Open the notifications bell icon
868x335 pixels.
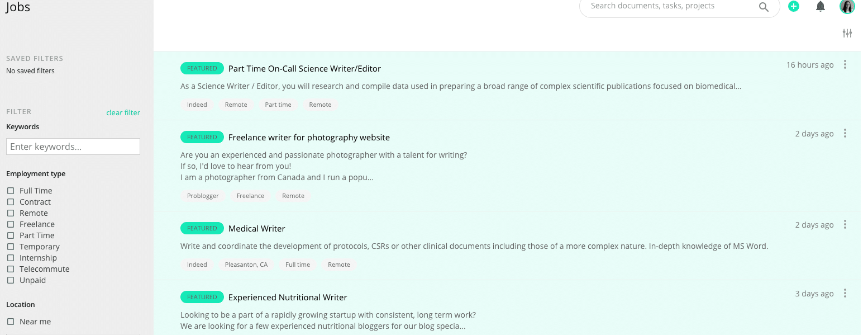820,6
